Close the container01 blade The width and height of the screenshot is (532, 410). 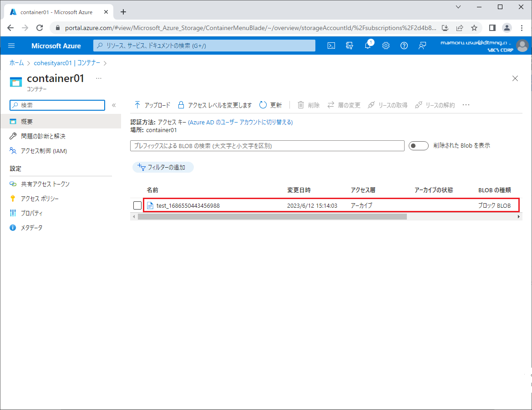point(515,78)
